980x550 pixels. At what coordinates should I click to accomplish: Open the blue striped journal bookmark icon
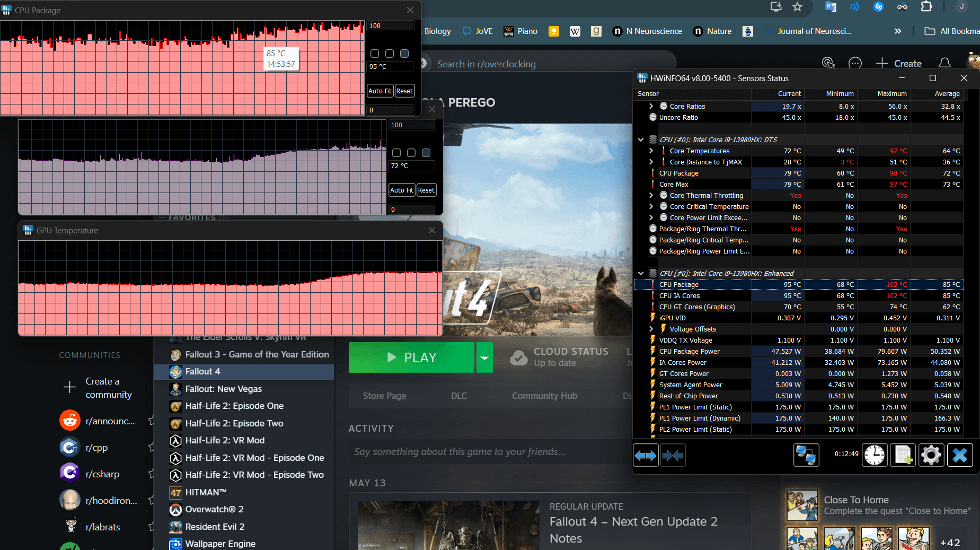coord(748,31)
